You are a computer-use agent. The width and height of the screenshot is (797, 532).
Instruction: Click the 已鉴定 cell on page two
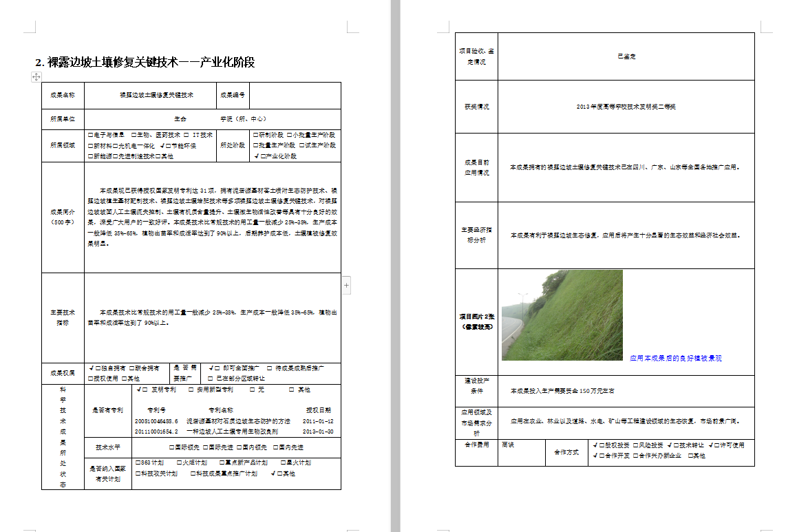click(x=626, y=56)
